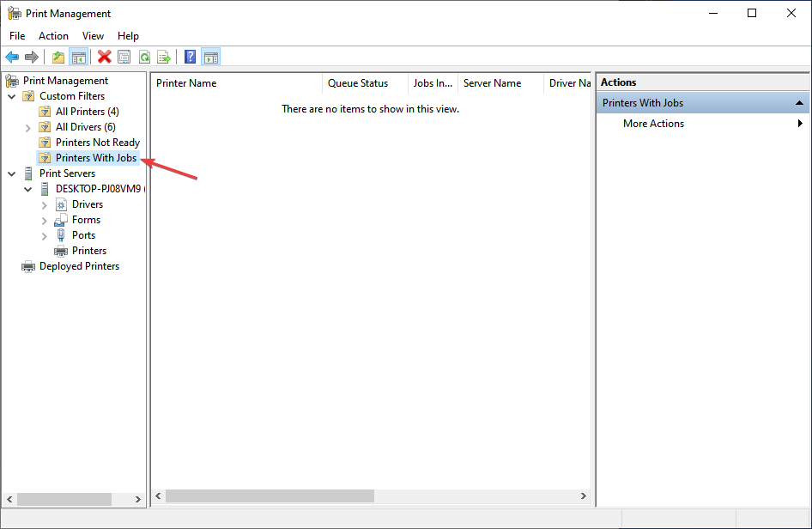Screen dimensions: 812x529
Task: Expand the All Drivers (6) node
Action: tap(28, 128)
